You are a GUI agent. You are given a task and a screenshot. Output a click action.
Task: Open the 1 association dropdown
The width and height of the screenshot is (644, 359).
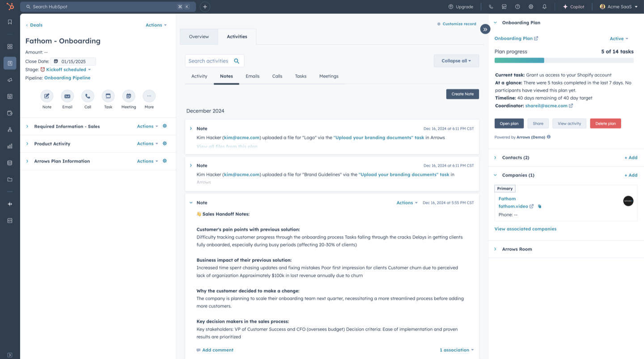(x=457, y=350)
